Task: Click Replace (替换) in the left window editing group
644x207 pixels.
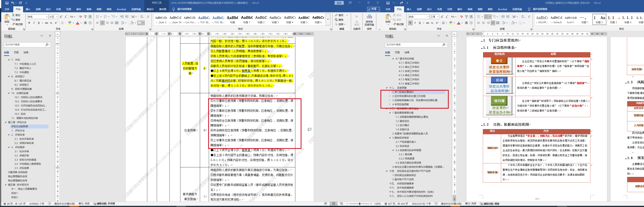Action: tap(339, 20)
